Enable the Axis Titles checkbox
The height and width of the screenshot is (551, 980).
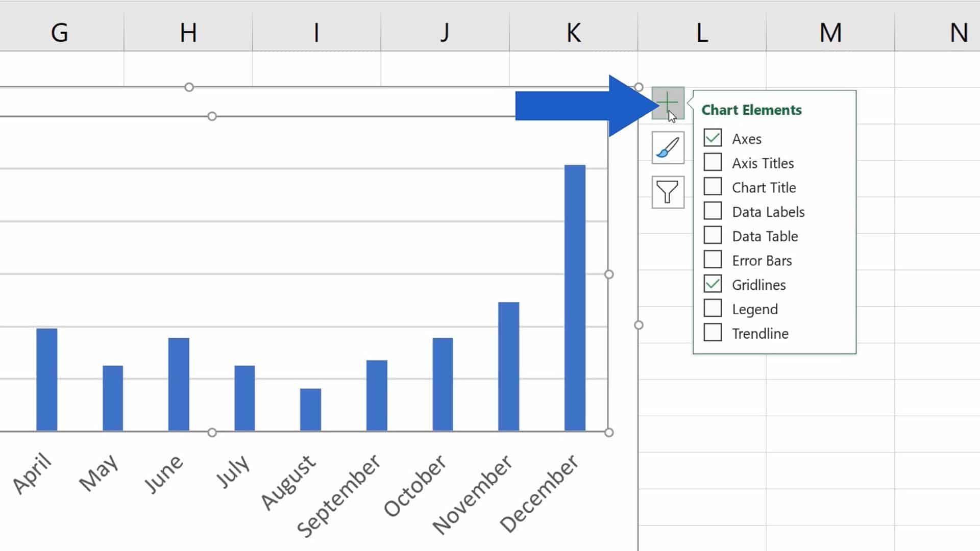pos(713,163)
